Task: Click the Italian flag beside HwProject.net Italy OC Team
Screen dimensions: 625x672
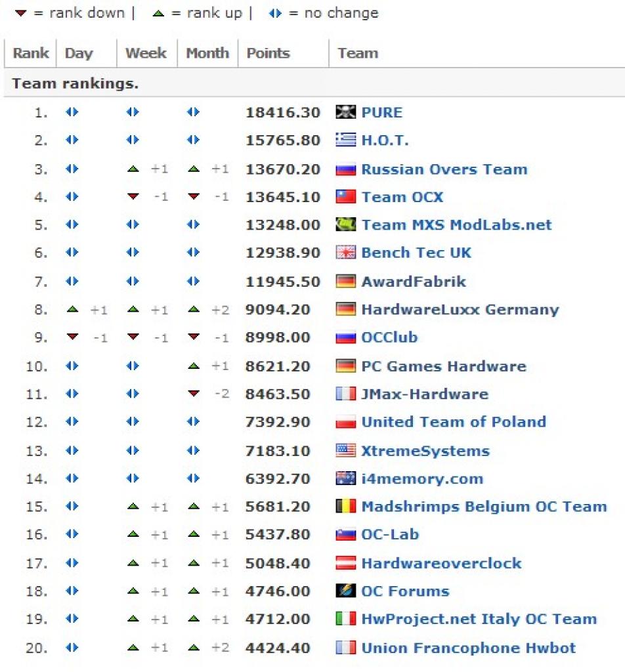Action: [345, 618]
